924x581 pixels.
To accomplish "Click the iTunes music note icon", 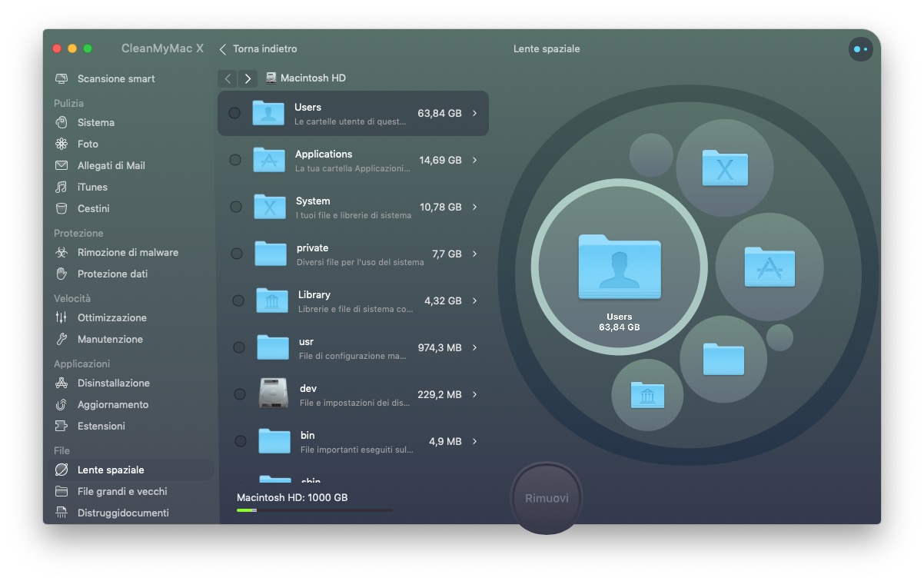I will point(61,188).
